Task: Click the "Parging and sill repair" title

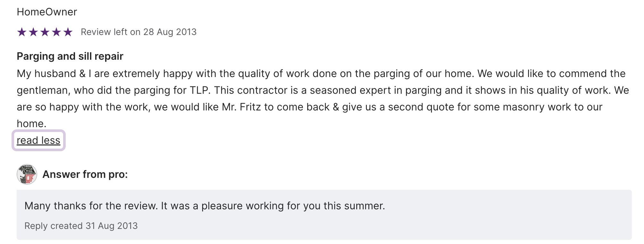Action: tap(70, 56)
